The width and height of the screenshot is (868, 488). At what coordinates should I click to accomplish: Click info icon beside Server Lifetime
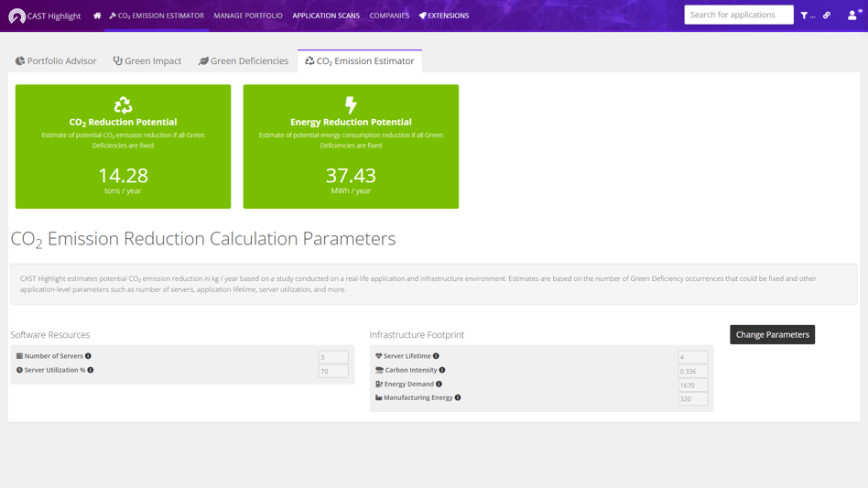[x=436, y=356]
